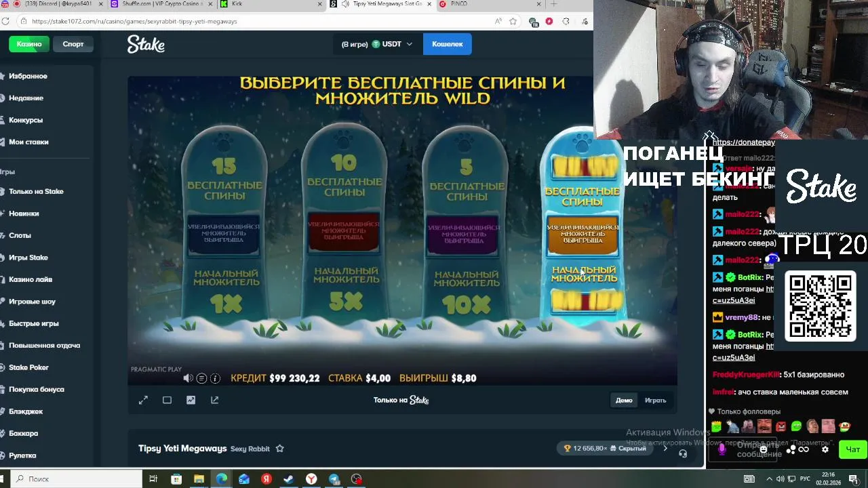Toggle theatre mode icon below game
The image size is (868, 488).
[x=167, y=400]
